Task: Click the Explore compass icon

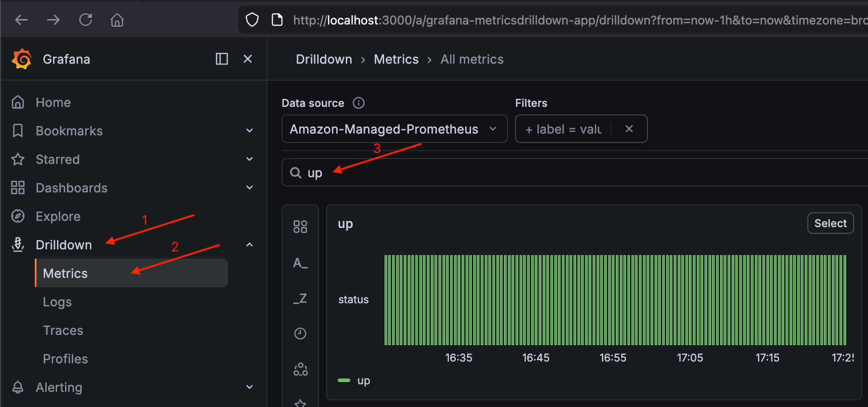Action: pyautogui.click(x=18, y=216)
